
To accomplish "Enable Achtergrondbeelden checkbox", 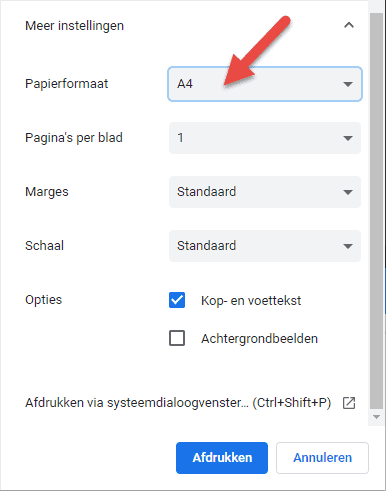I will coord(177,338).
